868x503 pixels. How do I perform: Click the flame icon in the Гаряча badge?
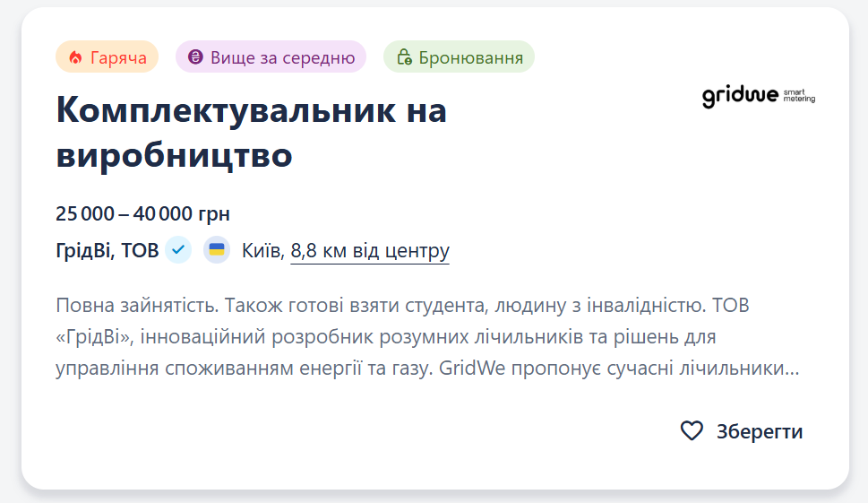click(75, 57)
